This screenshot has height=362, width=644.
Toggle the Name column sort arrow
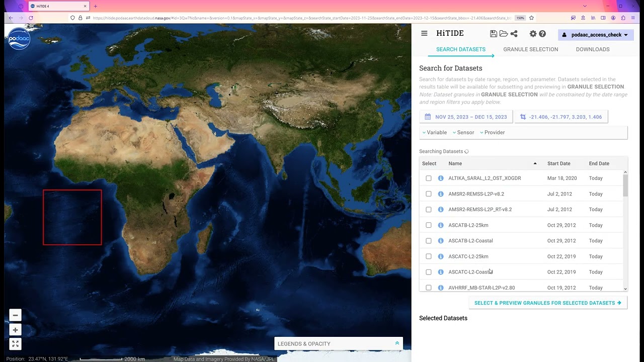[535, 163]
